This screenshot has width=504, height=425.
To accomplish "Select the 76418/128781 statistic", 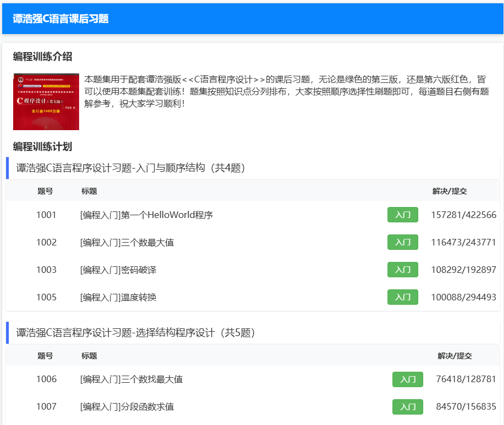I will tap(466, 379).
